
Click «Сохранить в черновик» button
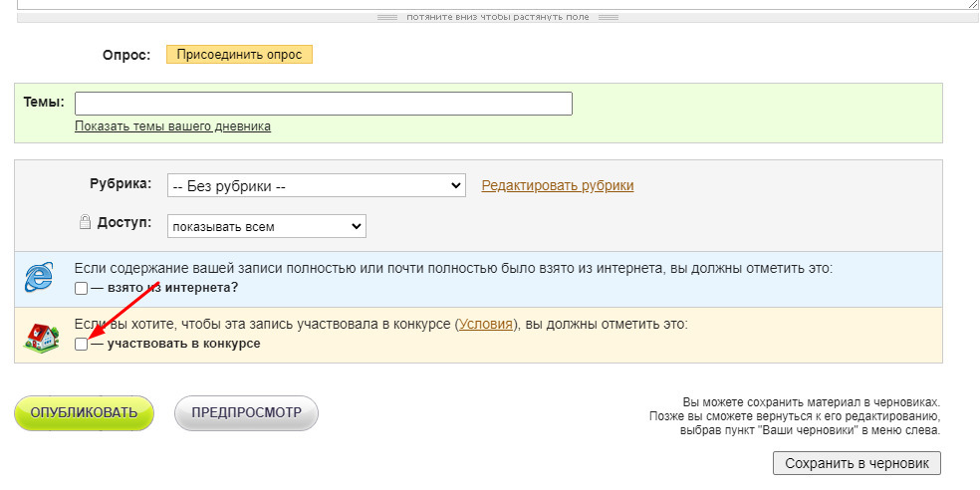coord(856,463)
